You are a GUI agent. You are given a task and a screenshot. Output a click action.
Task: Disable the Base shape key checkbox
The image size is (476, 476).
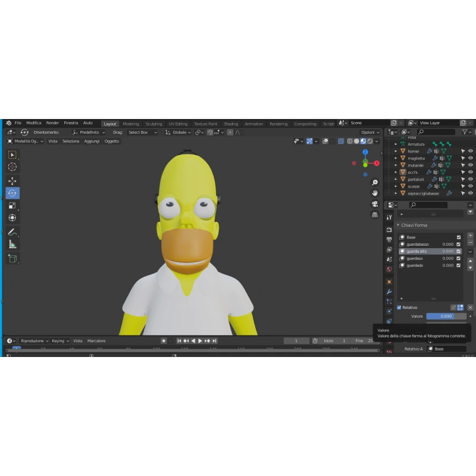pos(459,237)
